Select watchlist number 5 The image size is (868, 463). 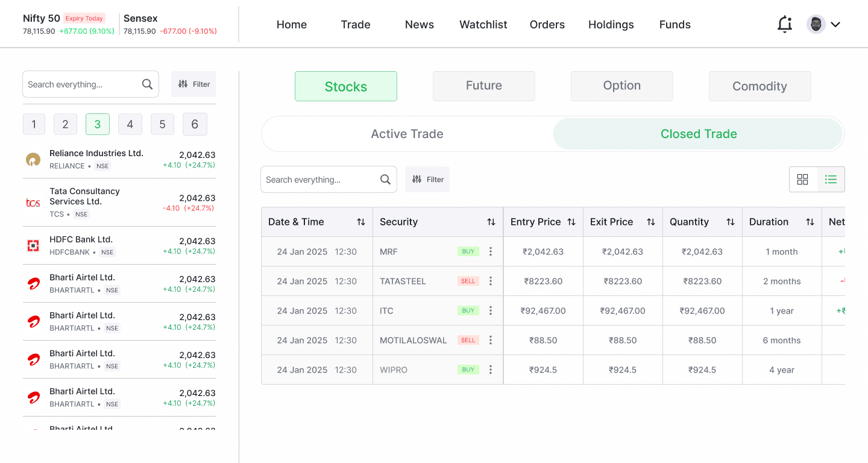[x=162, y=124]
